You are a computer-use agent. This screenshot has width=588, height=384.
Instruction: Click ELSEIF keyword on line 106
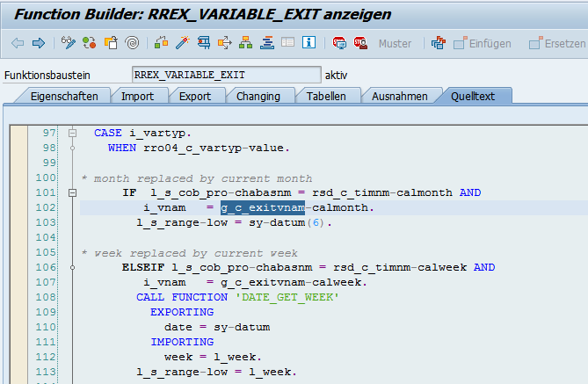[143, 267]
